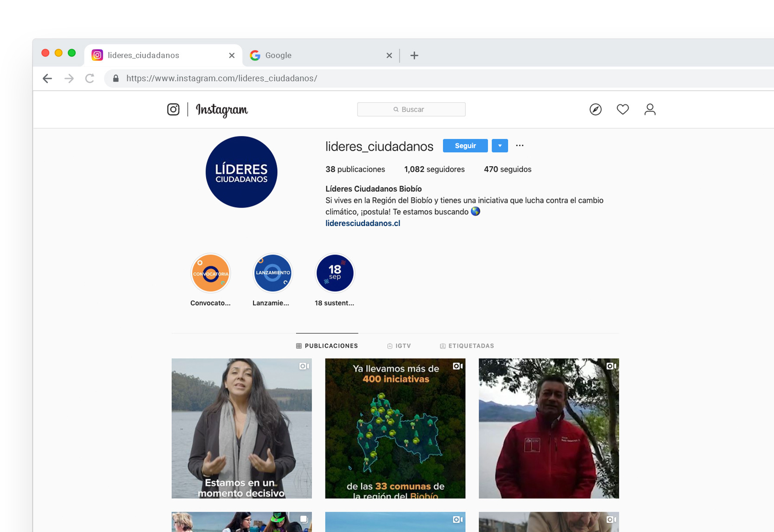The image size is (774, 532).
Task: Open the man in red jacket post
Action: [x=549, y=428]
